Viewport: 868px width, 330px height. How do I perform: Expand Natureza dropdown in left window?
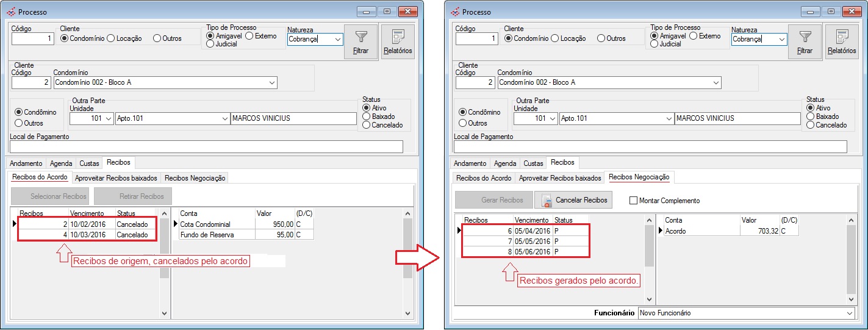pos(338,39)
